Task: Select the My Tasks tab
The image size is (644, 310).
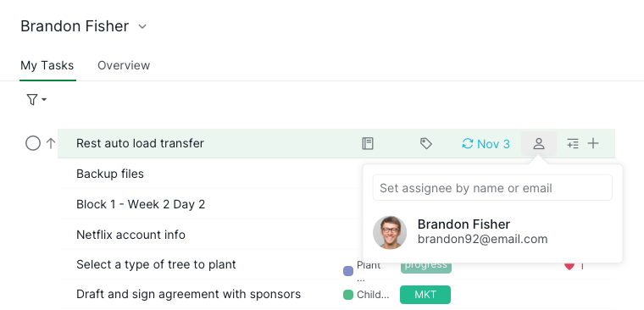Action: [47, 65]
